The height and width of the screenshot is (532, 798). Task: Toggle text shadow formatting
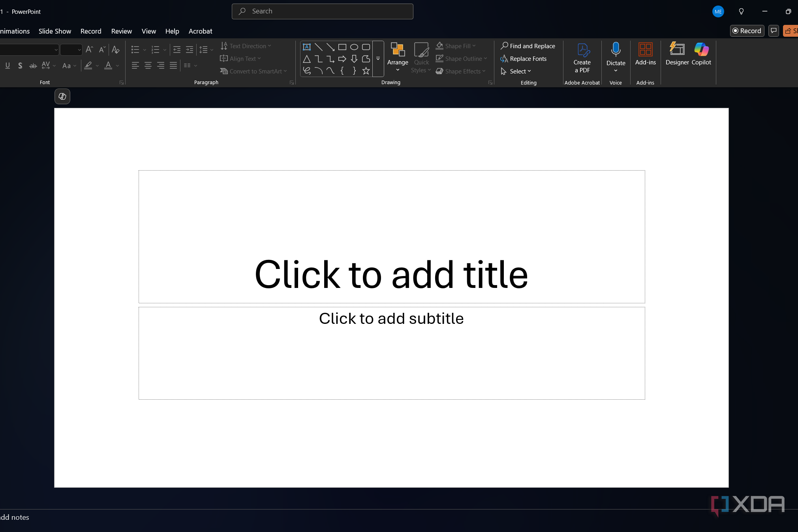tap(20, 66)
